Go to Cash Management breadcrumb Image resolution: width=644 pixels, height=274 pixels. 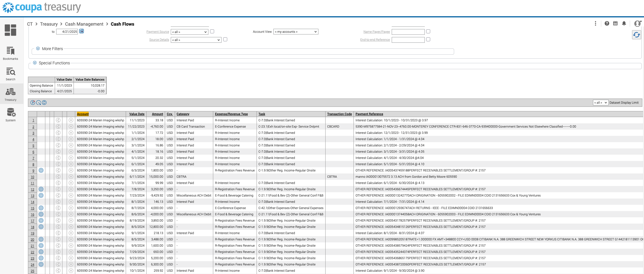click(84, 24)
